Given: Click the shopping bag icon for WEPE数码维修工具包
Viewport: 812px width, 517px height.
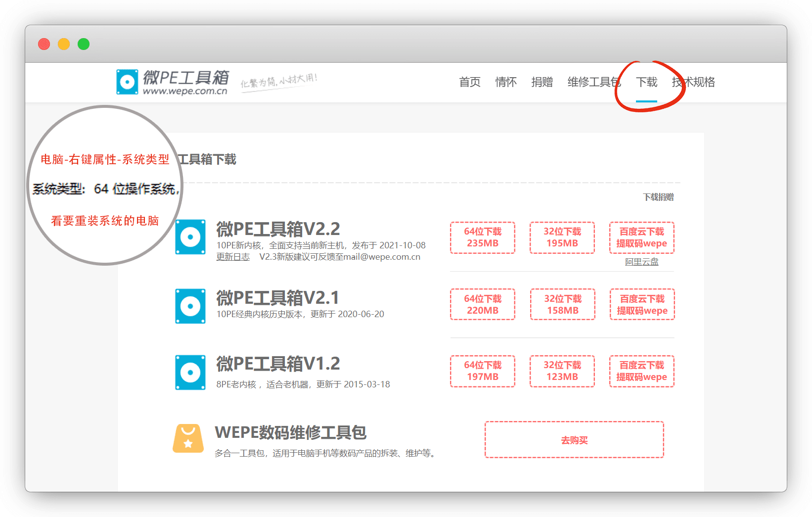Looking at the screenshot, I should pyautogui.click(x=188, y=438).
